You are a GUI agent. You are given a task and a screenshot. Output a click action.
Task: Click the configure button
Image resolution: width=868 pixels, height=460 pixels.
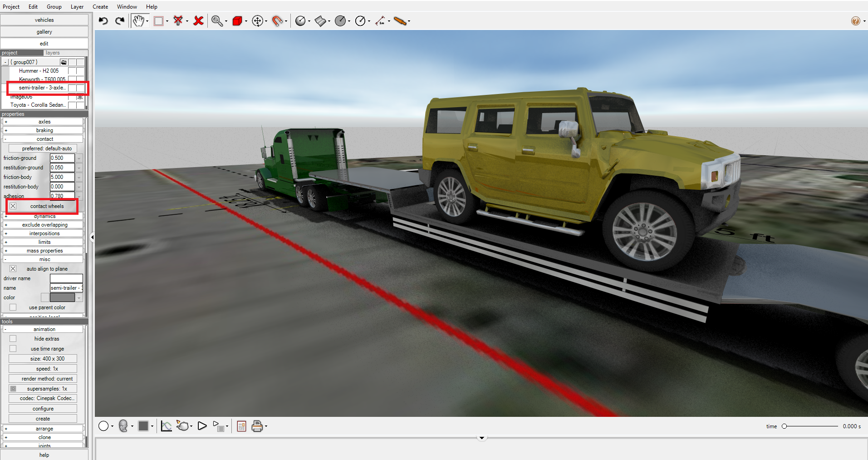43,409
